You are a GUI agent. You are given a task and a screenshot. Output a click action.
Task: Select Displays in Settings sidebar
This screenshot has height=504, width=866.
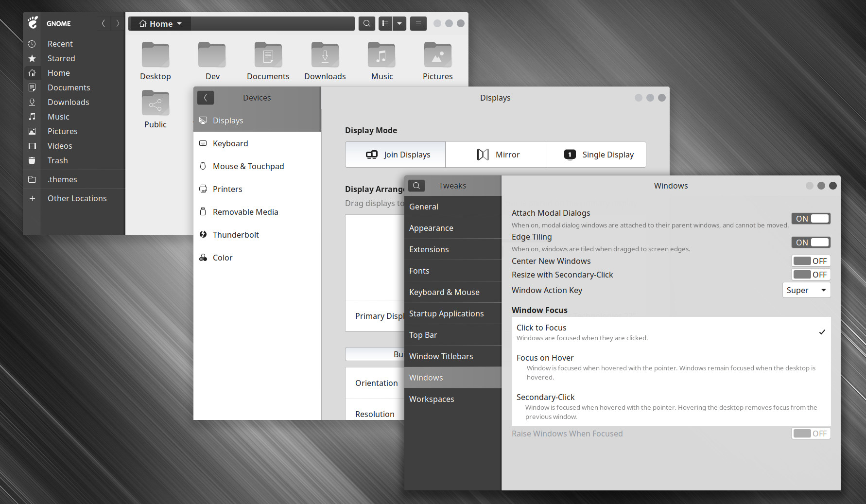pyautogui.click(x=257, y=121)
